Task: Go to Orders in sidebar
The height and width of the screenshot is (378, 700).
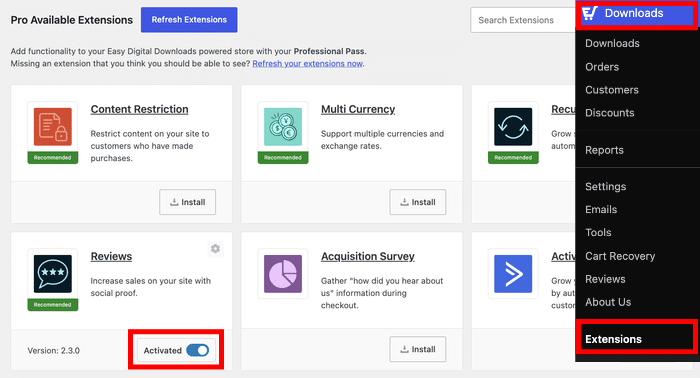Action: point(602,67)
